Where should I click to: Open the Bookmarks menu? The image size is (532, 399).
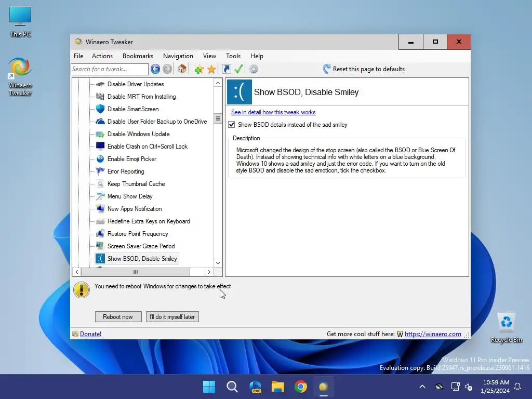click(x=138, y=56)
